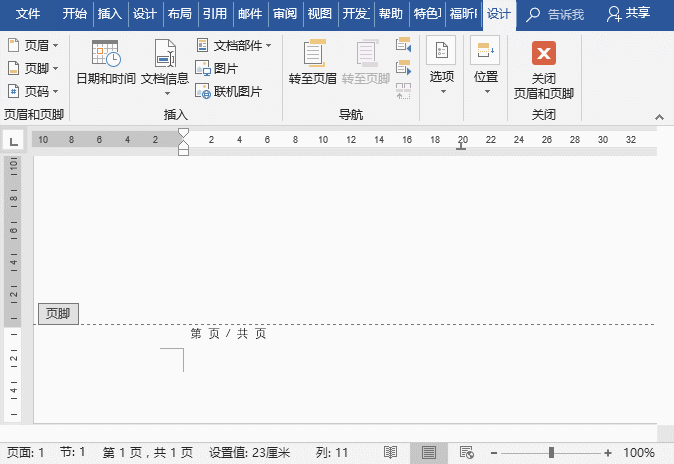
Task: Expand the 页眉 header dropdown
Action: click(33, 46)
